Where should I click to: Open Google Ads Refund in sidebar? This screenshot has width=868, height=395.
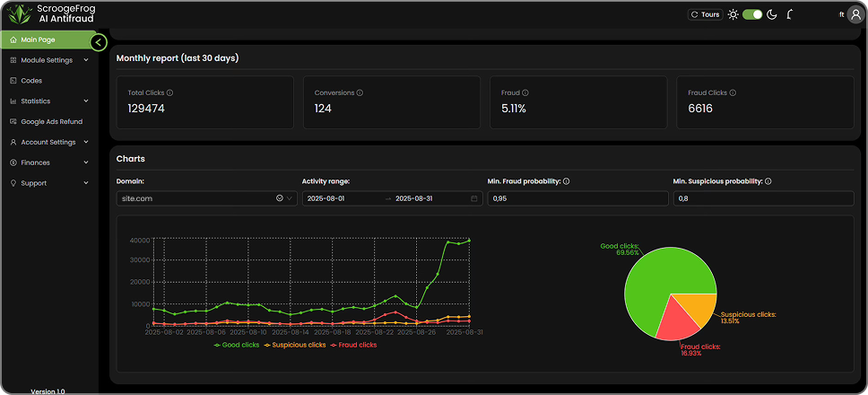point(51,121)
